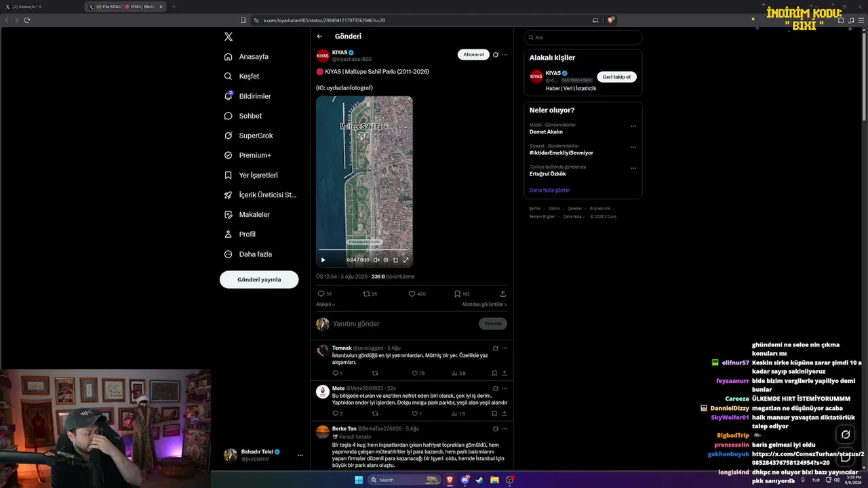Click the browser address bar URL
The height and width of the screenshot is (488, 868).
324,20
